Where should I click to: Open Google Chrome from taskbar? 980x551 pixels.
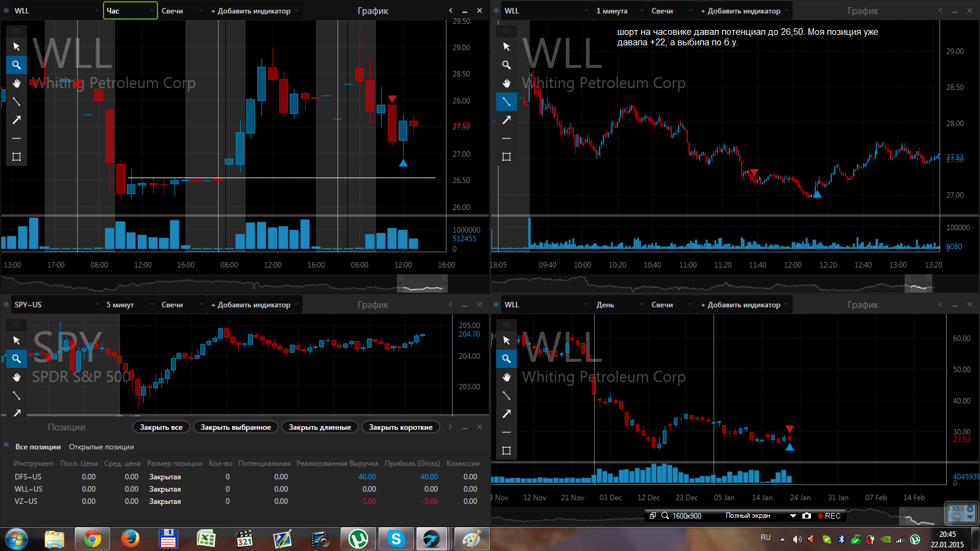point(92,539)
